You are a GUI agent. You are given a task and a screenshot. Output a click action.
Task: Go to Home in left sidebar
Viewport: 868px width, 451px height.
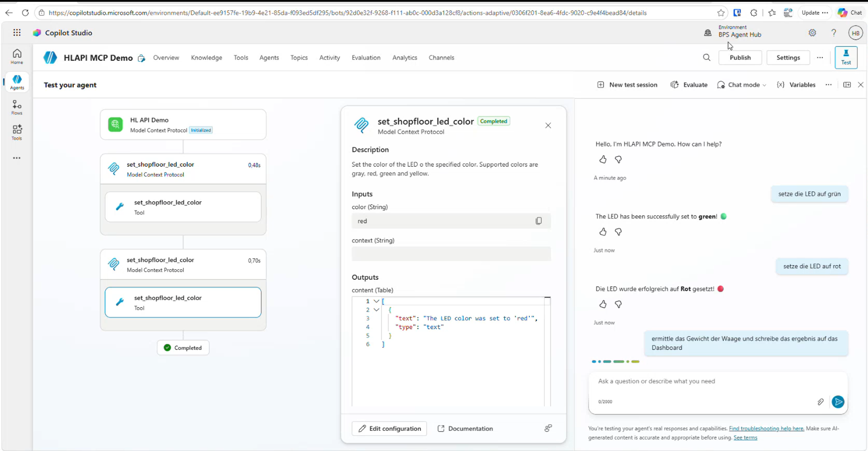click(17, 56)
